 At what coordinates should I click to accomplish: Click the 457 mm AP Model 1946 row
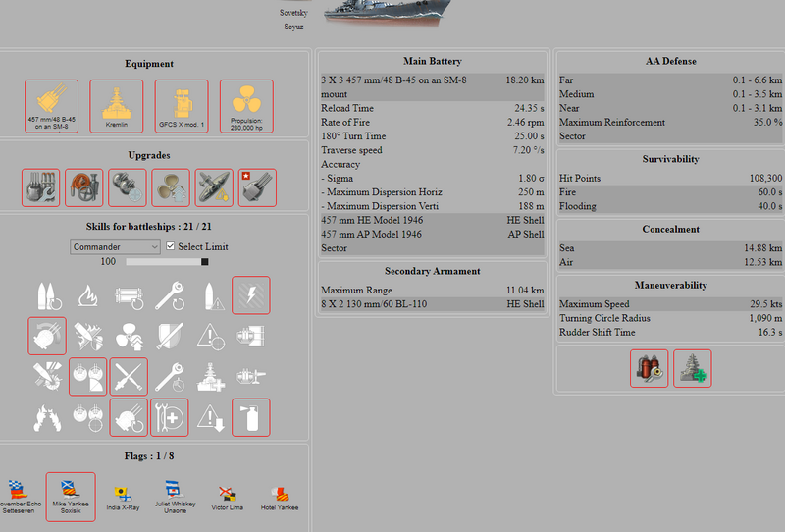pos(433,236)
